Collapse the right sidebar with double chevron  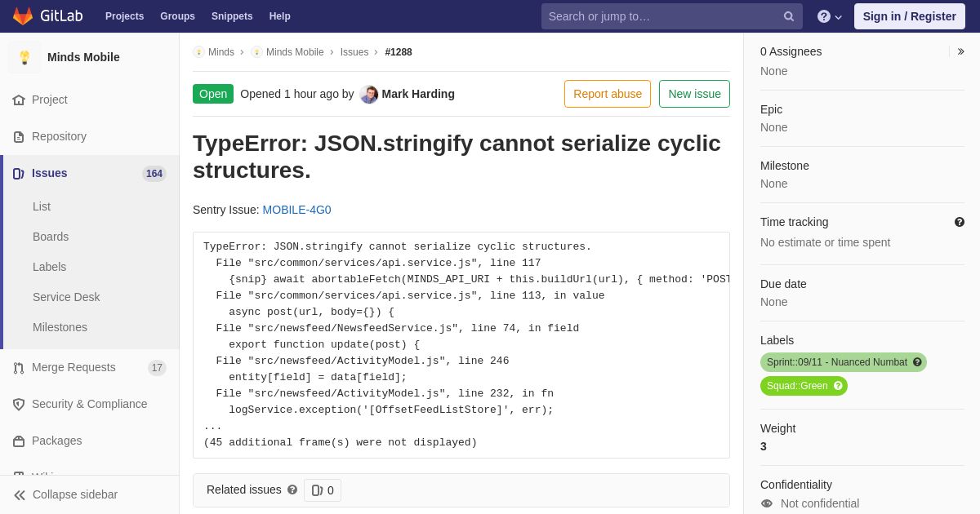[960, 51]
